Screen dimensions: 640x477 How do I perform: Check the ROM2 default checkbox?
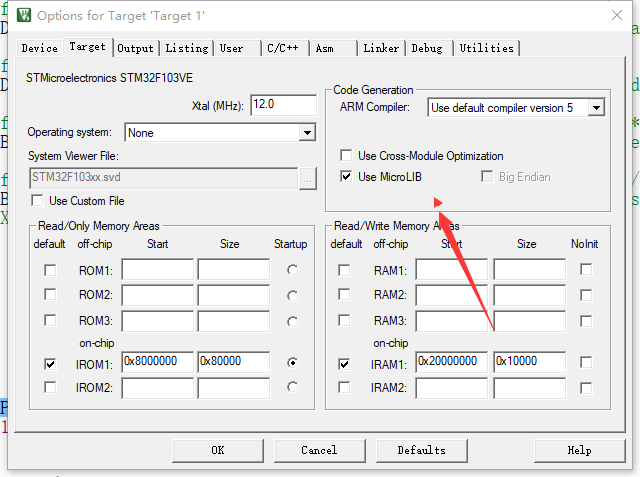50,295
